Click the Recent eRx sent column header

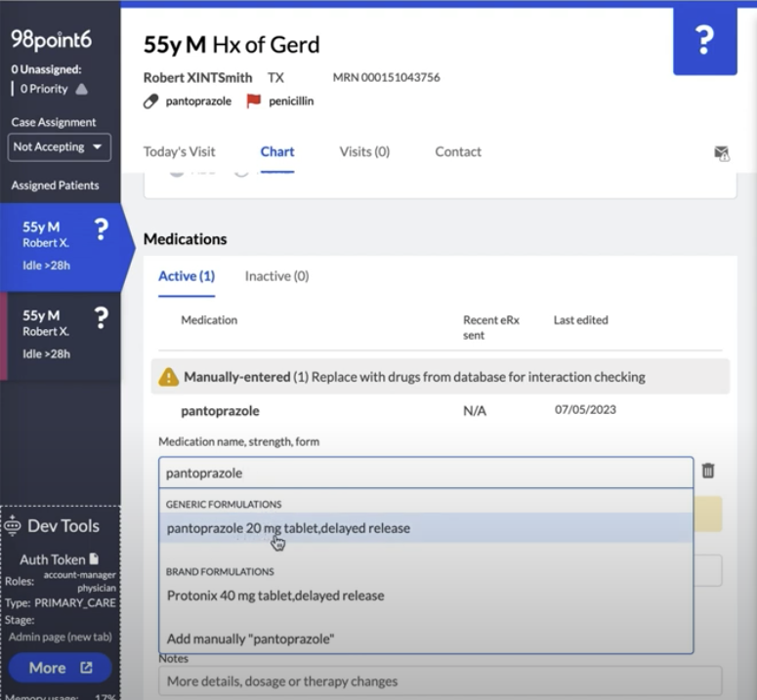point(491,328)
